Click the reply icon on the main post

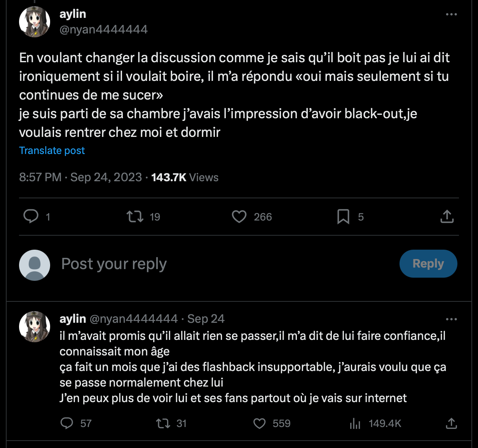coord(31,216)
